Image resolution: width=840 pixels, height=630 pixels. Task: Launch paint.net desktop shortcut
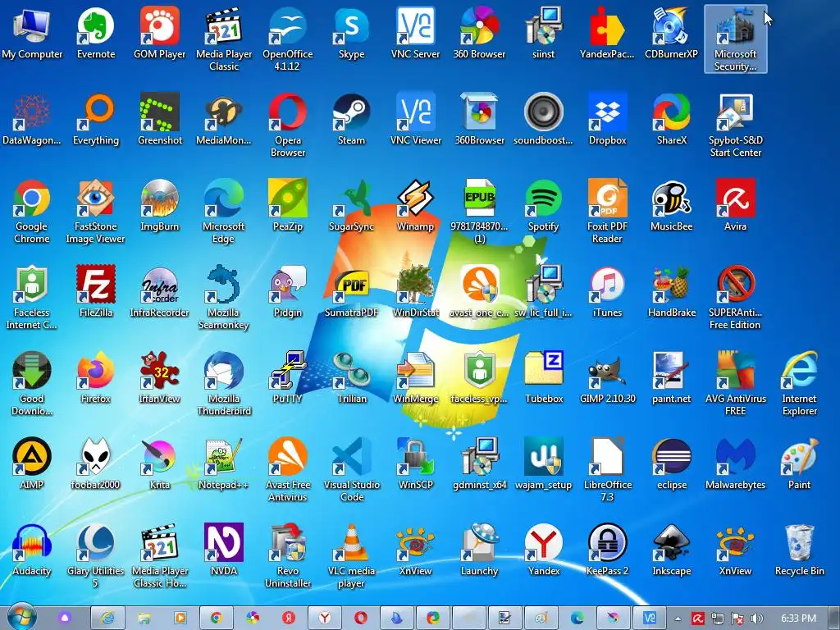click(671, 378)
